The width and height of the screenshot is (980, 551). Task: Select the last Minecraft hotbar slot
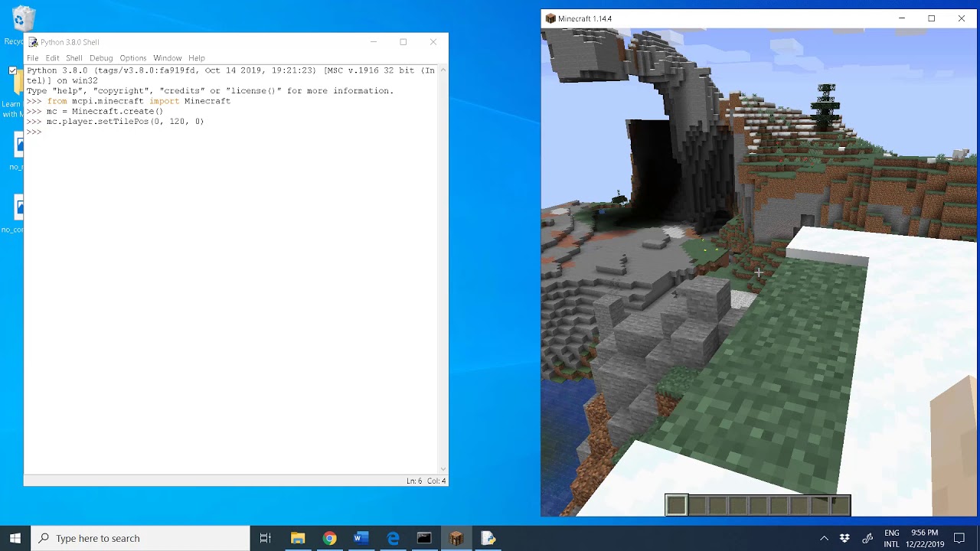click(x=840, y=504)
